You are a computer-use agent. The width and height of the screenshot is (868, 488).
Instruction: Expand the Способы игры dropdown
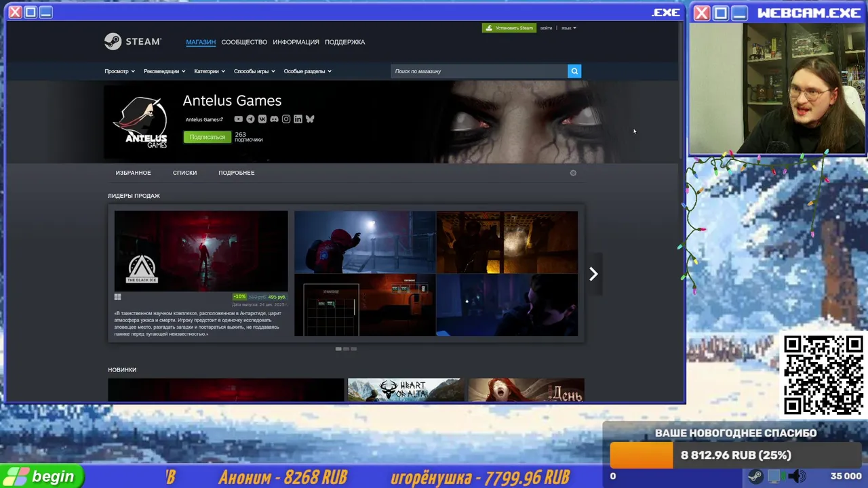tap(254, 71)
